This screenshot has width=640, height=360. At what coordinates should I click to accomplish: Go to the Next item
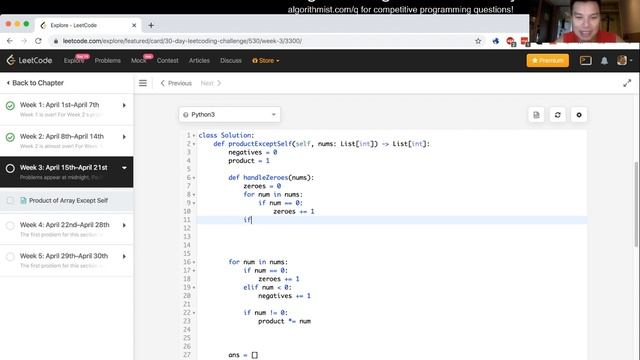click(211, 83)
